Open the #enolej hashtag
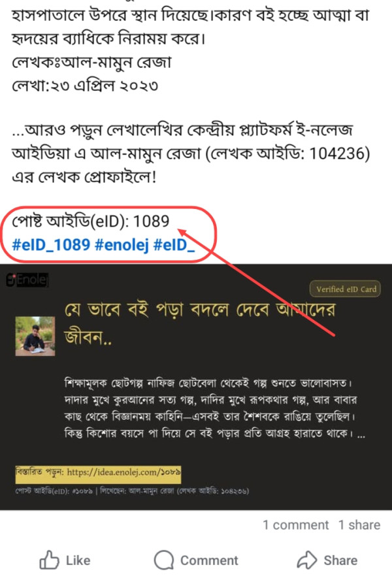Screen dimensions: 392x582 pos(122,245)
